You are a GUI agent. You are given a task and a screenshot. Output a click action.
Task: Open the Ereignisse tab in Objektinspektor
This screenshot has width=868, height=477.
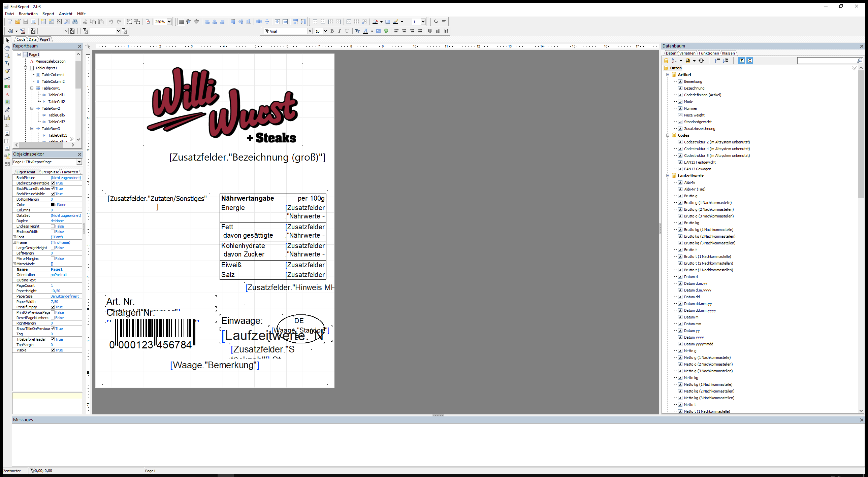point(50,172)
